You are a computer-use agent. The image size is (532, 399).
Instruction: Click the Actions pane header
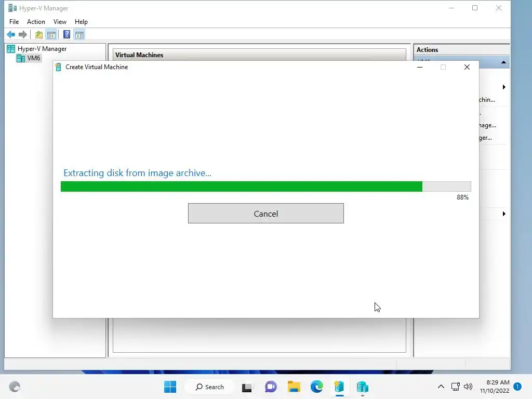461,50
